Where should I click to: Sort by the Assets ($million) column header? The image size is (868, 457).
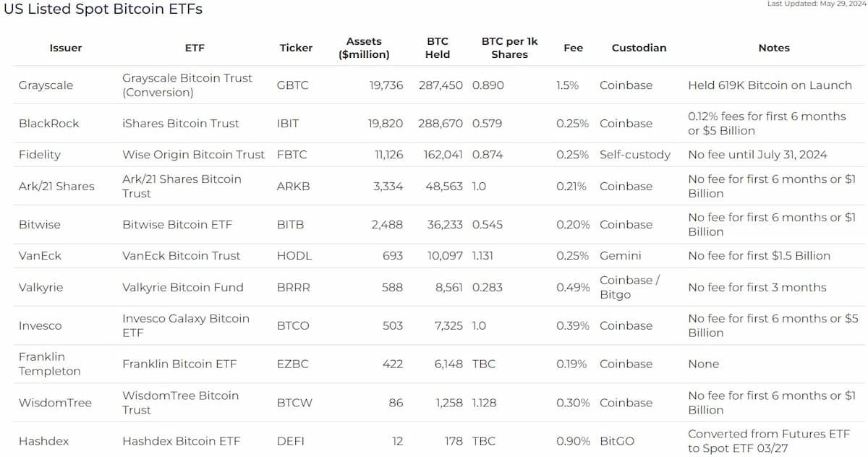[364, 48]
